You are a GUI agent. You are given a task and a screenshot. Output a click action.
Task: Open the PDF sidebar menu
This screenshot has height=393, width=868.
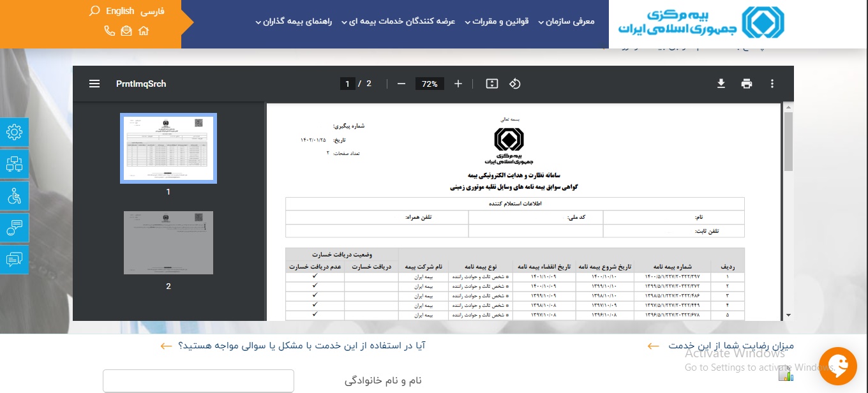click(94, 84)
